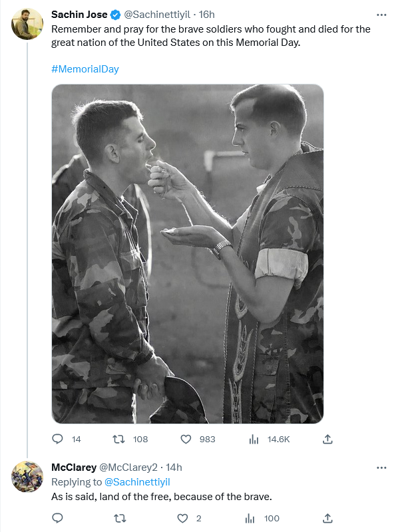Share Sachin Jose's tweet via upload icon
The width and height of the screenshot is (398, 532).
point(327,439)
